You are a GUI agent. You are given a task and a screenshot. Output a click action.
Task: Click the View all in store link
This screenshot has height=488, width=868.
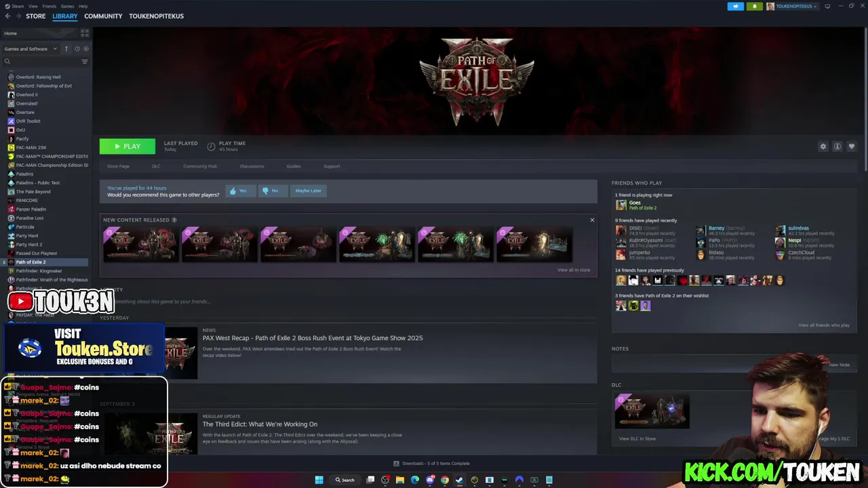(x=574, y=270)
